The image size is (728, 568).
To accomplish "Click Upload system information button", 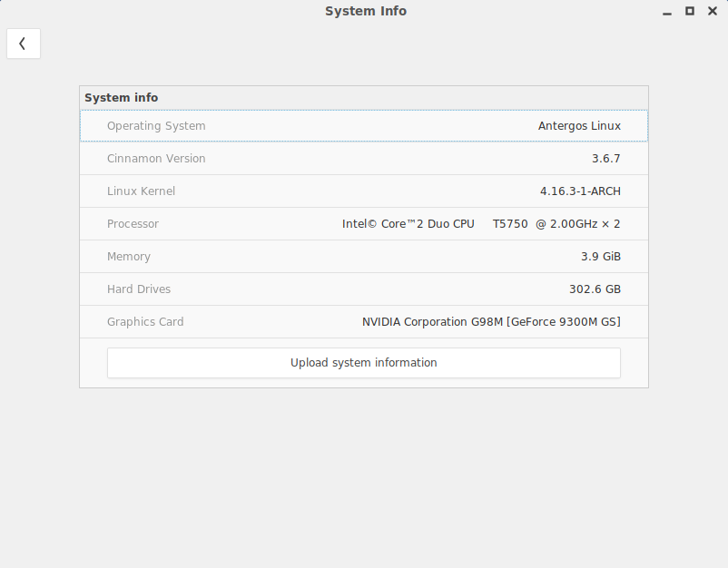I will tap(363, 363).
